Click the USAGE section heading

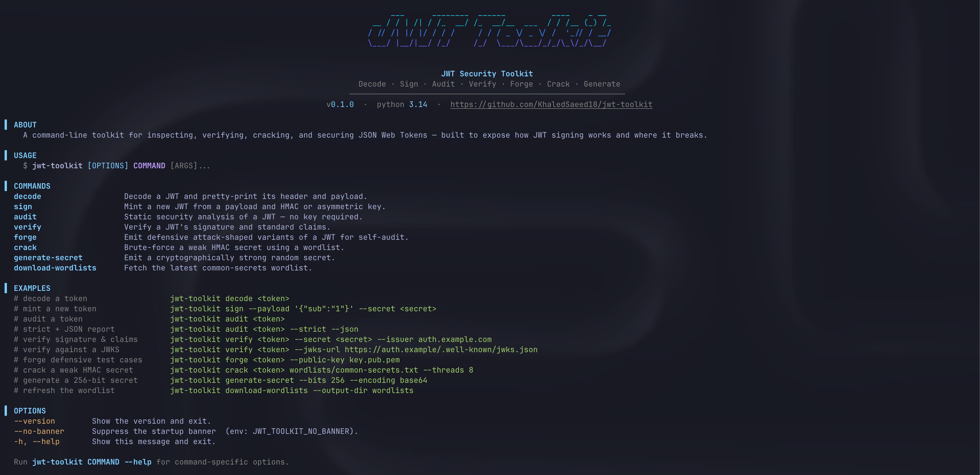[25, 155]
